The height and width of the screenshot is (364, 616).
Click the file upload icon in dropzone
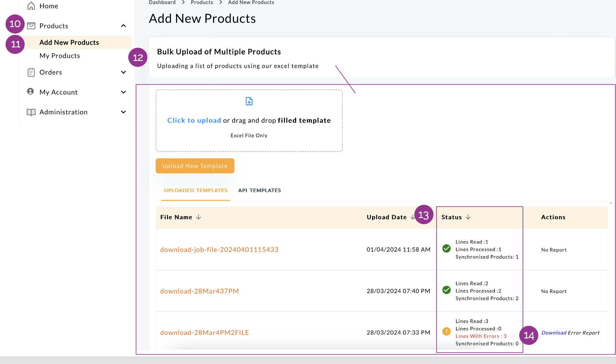pos(249,101)
